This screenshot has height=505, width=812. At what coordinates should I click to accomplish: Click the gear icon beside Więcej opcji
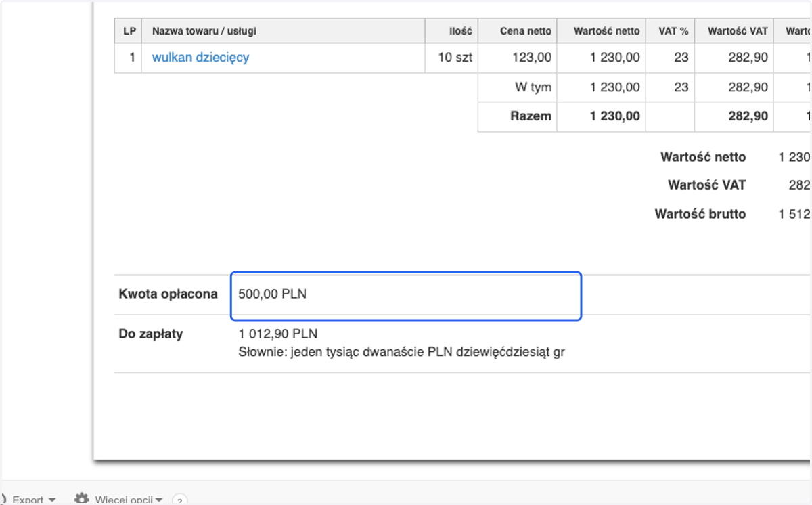click(82, 499)
